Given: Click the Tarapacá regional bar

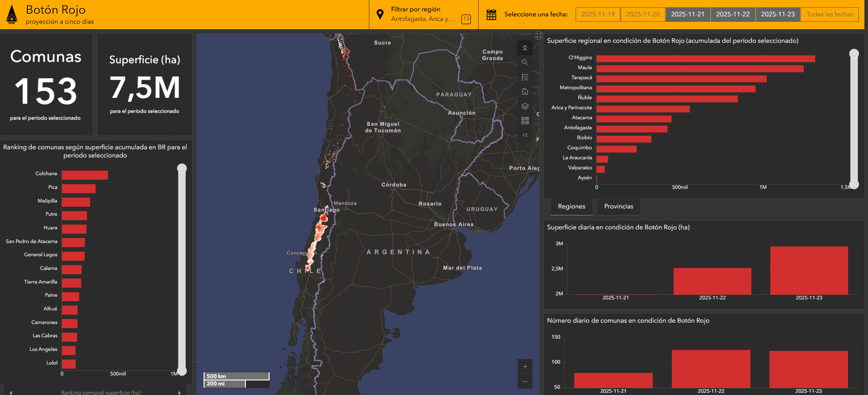Looking at the screenshot, I should coord(682,79).
